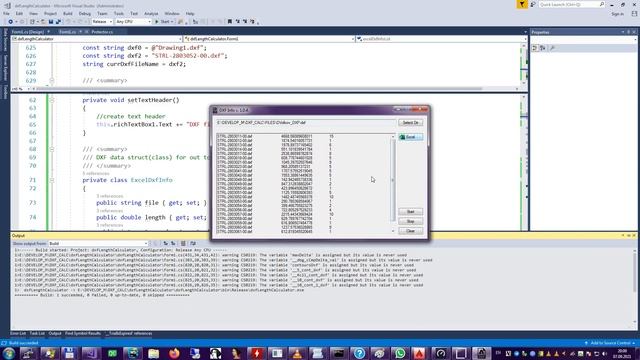Image resolution: width=640 pixels, height=360 pixels.
Task: Collapse the summary comment at line 68
Action: [52, 149]
